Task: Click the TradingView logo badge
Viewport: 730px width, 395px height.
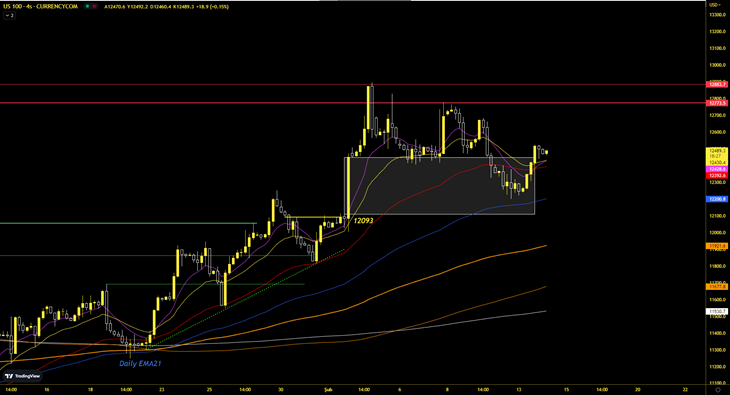Action: [22, 376]
